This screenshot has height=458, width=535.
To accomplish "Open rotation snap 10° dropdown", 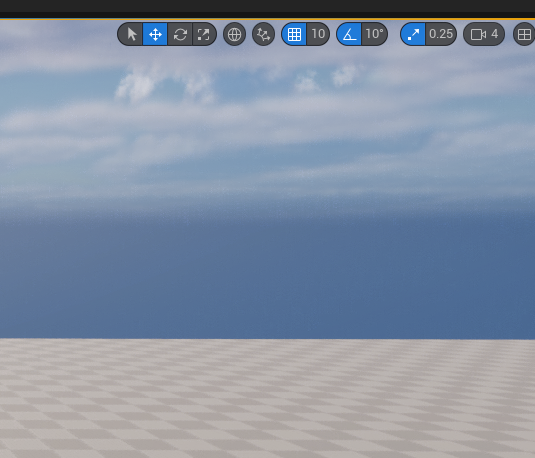I will coord(374,34).
